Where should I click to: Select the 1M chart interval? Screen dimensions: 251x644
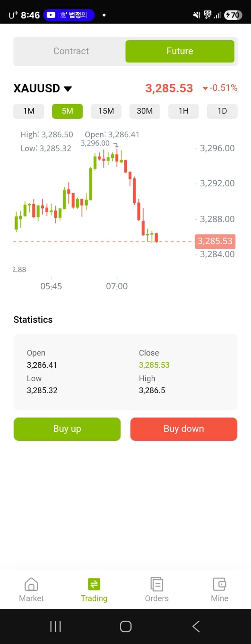pos(29,111)
